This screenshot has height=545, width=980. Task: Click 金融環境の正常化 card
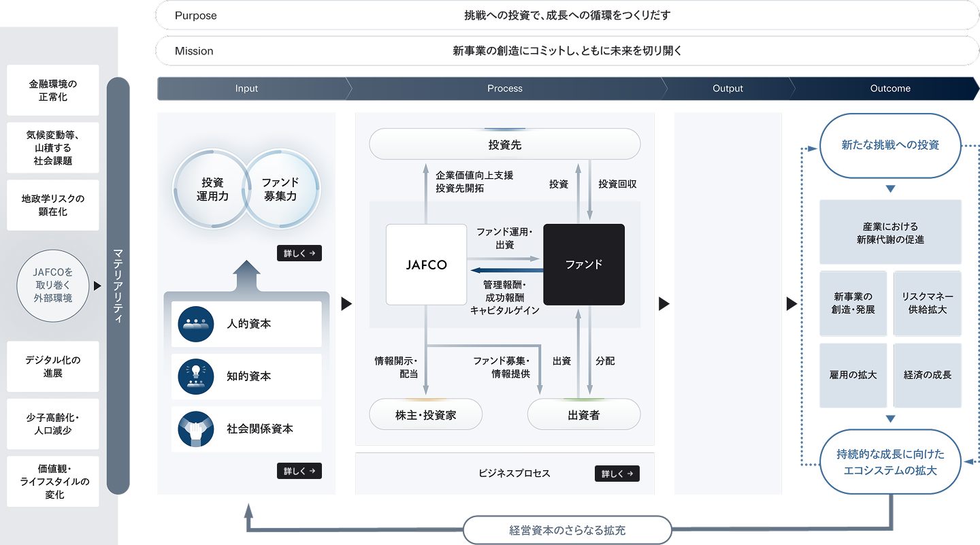point(53,90)
